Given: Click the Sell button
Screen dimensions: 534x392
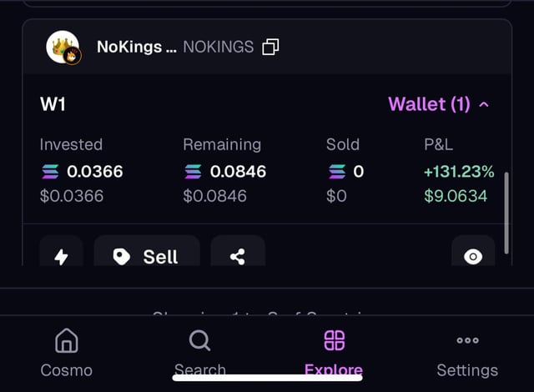Looking at the screenshot, I should tap(147, 255).
